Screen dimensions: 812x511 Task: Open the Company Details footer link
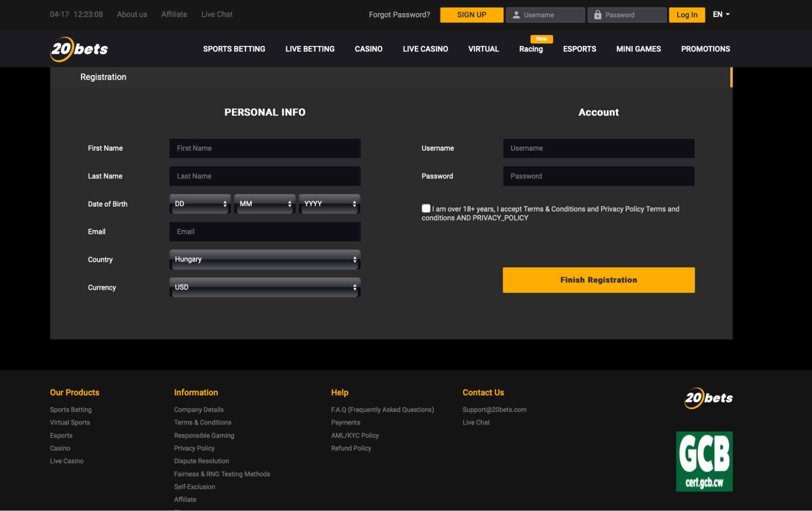(x=199, y=410)
